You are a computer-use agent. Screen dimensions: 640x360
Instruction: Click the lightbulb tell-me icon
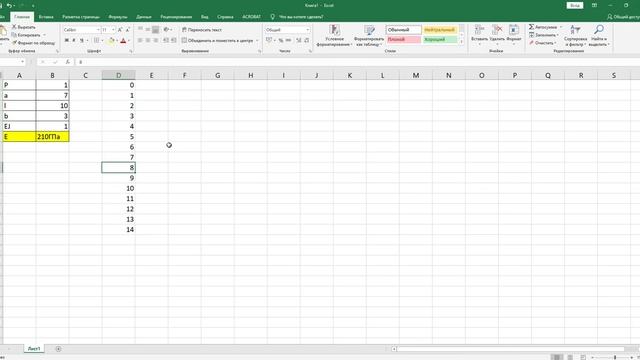[273, 17]
